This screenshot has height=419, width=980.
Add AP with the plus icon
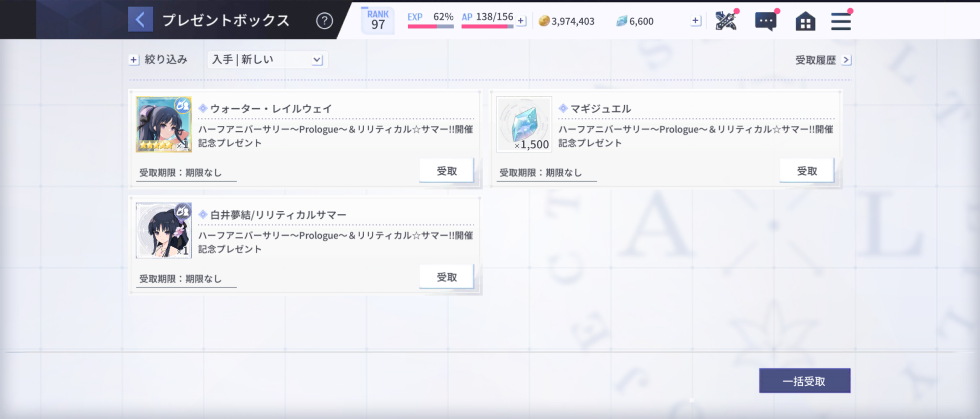[521, 21]
